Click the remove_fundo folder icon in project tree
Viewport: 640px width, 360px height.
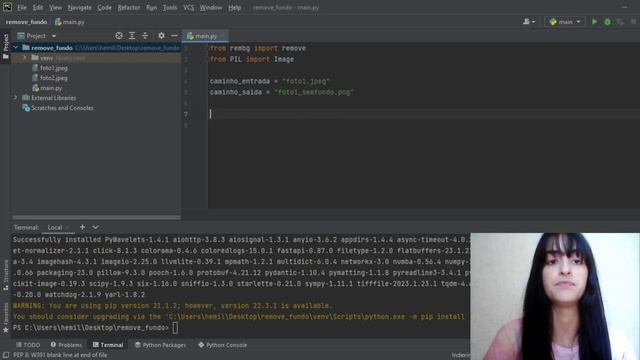click(26, 48)
